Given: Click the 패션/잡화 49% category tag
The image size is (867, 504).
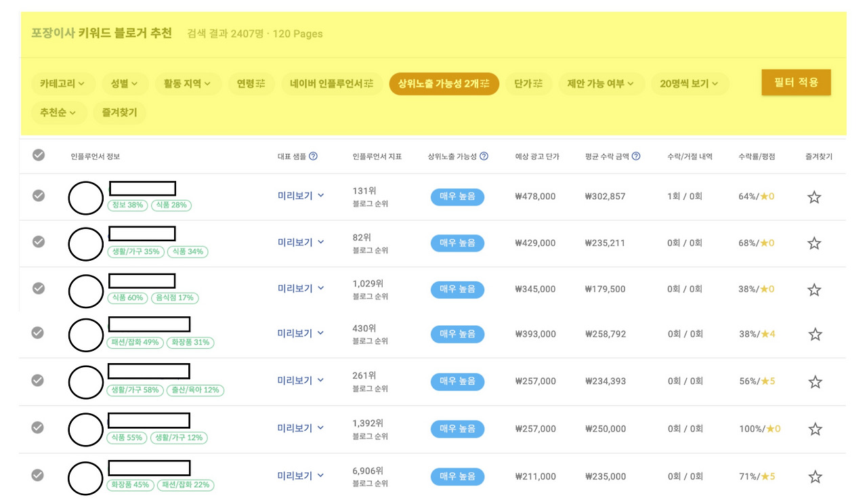Looking at the screenshot, I should (135, 343).
